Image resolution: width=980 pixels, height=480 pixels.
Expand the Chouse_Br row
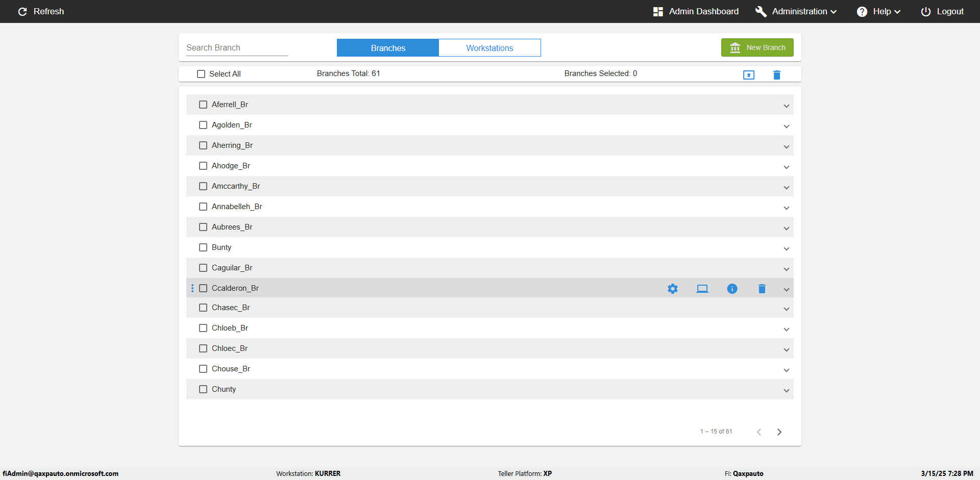coord(787,370)
